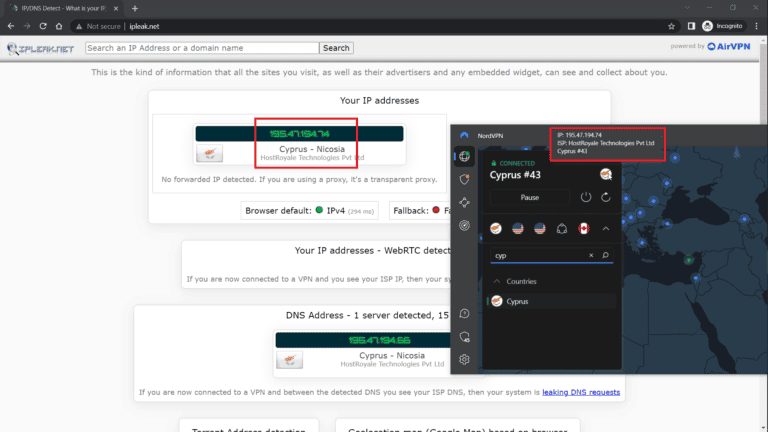Viewport: 768px width, 432px height.
Task: Open Threat Protection shield in sidebar
Action: (x=464, y=179)
